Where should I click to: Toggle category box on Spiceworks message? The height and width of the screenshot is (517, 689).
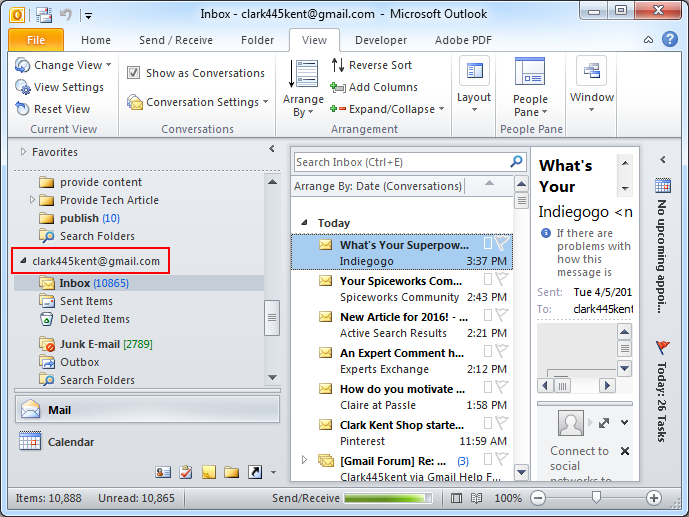coord(488,279)
